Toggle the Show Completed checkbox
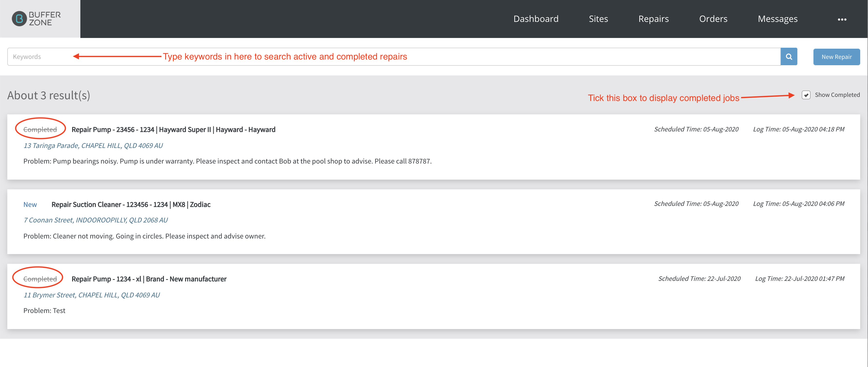 (806, 95)
